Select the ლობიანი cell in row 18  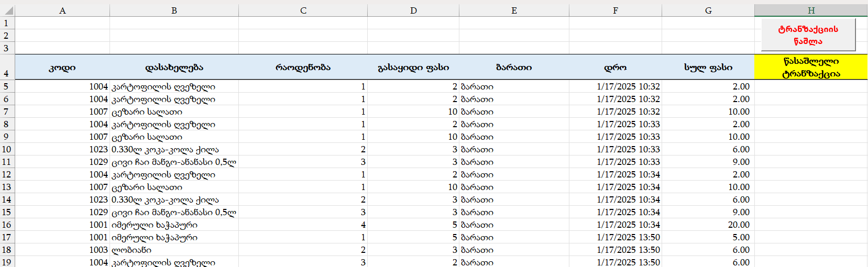click(174, 250)
